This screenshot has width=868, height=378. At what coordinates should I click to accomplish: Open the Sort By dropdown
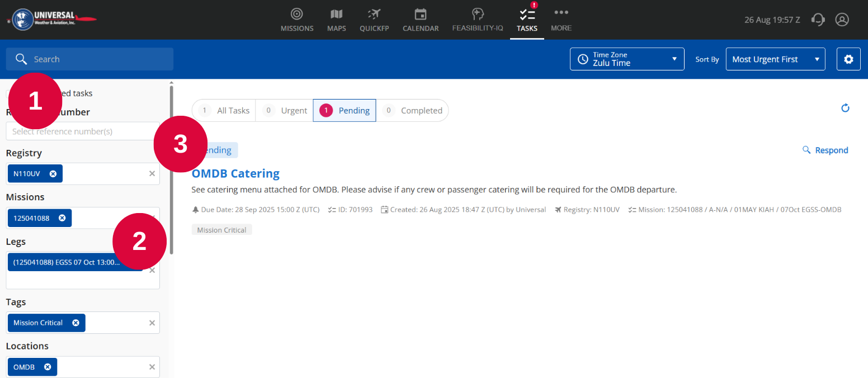pyautogui.click(x=775, y=59)
